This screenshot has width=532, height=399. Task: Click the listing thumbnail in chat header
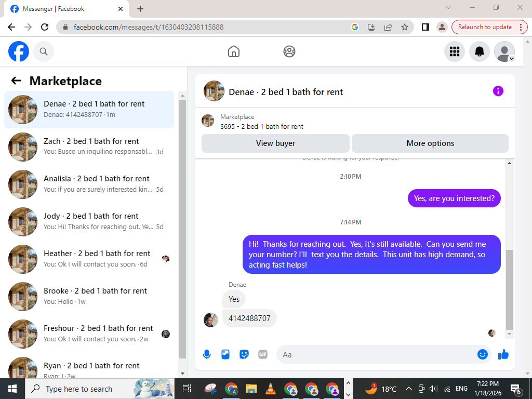pyautogui.click(x=214, y=91)
